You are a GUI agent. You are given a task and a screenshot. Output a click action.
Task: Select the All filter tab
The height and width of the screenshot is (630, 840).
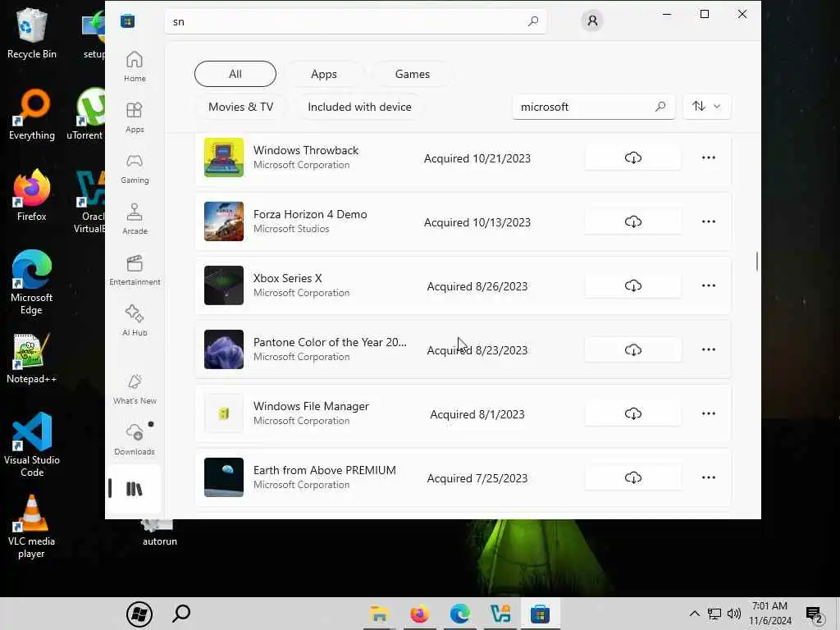[235, 74]
